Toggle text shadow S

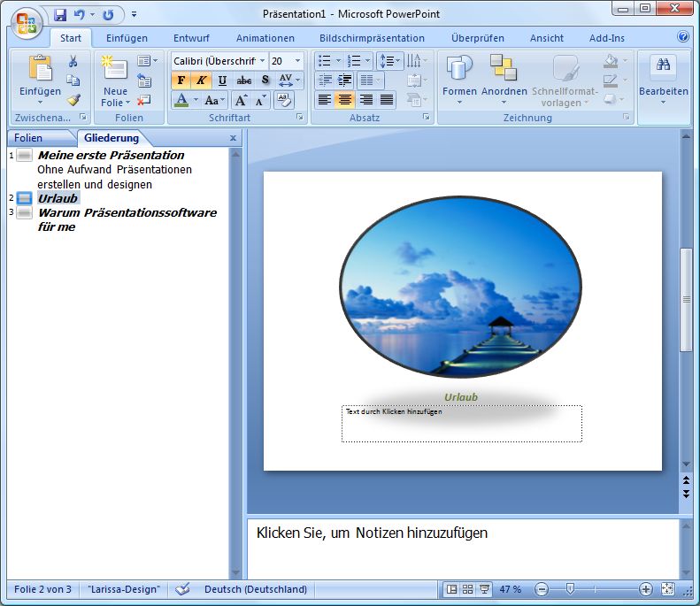[x=265, y=81]
